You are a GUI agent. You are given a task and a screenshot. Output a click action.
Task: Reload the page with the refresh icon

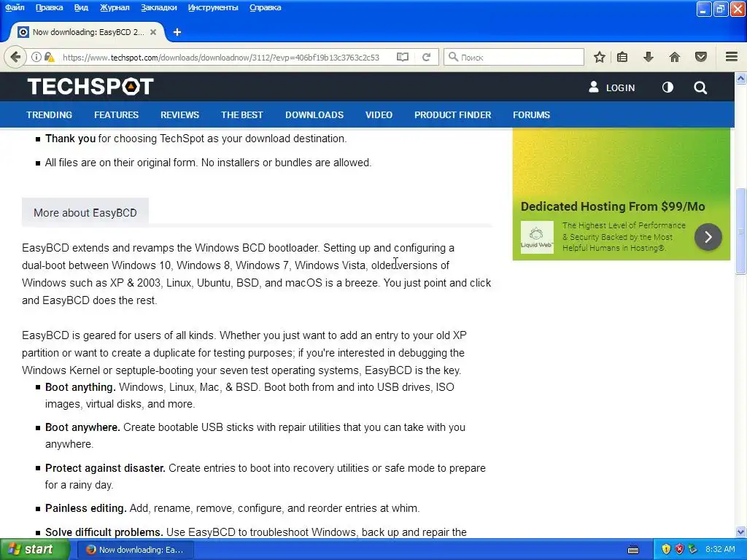426,57
